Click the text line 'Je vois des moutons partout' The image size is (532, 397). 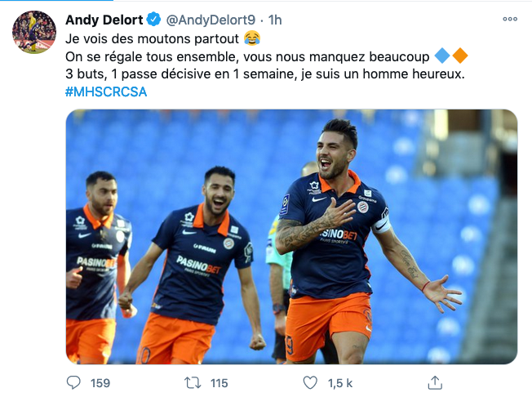tap(152, 38)
